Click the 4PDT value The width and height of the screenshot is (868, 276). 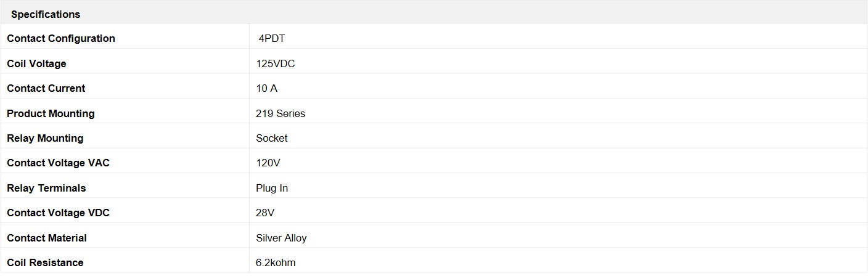(x=272, y=38)
